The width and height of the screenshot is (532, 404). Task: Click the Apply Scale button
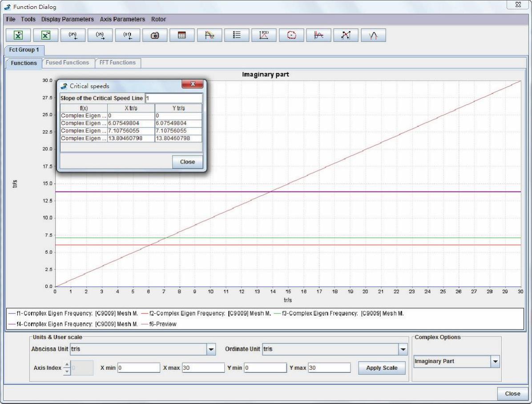(x=382, y=368)
